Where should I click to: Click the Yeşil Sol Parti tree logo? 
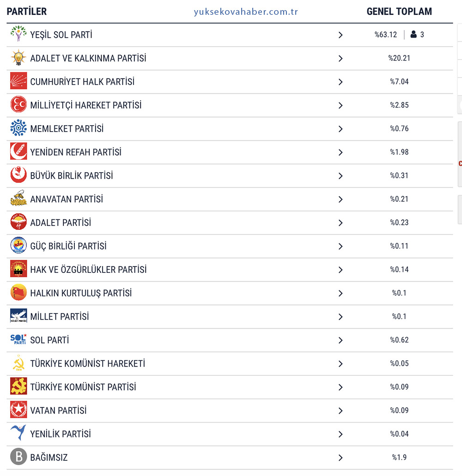[x=18, y=35]
